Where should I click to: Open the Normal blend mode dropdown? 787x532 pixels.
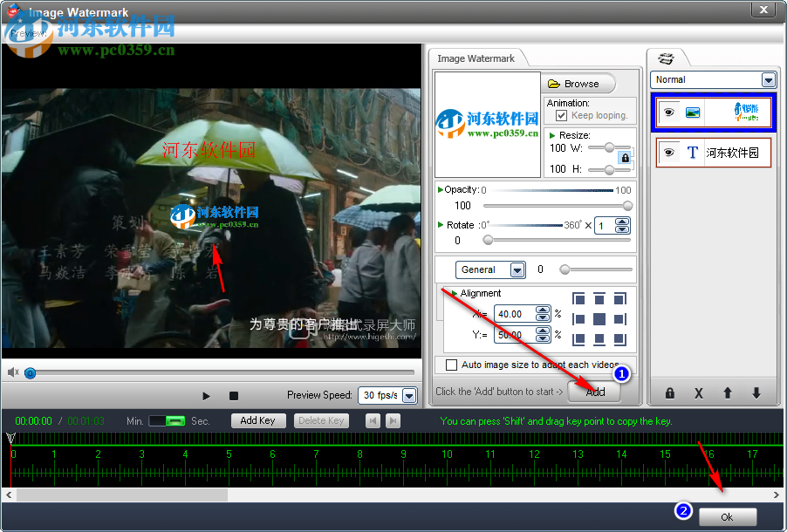768,79
